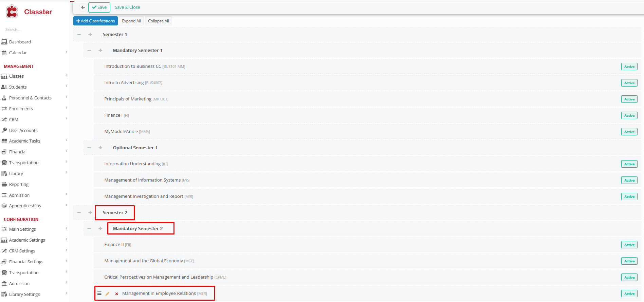Toggle Active status of Introduction to Business CC
Viewport: 644px width, 302px height.
click(x=629, y=67)
